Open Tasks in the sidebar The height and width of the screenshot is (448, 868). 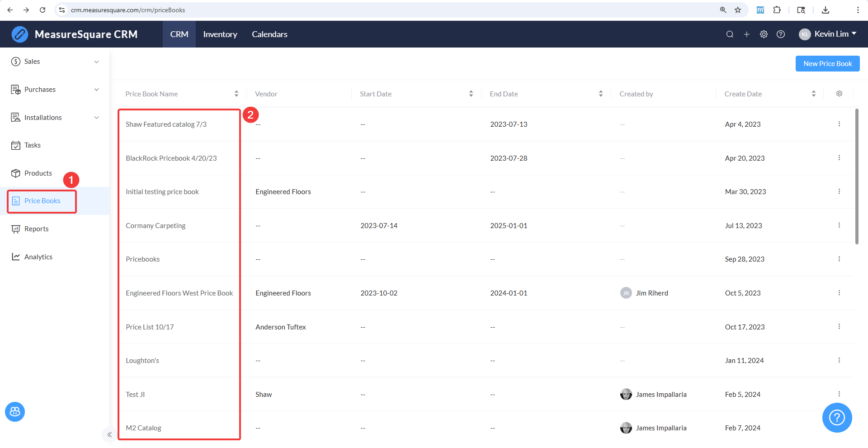tap(55, 145)
